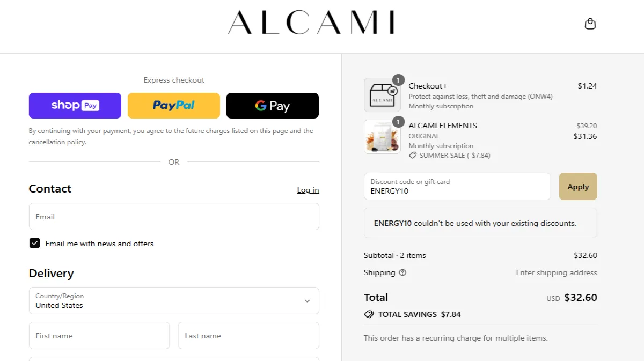Screen dimensions: 644x361
Task: Click the Country/Region chevron arrow
Action: [x=307, y=301]
